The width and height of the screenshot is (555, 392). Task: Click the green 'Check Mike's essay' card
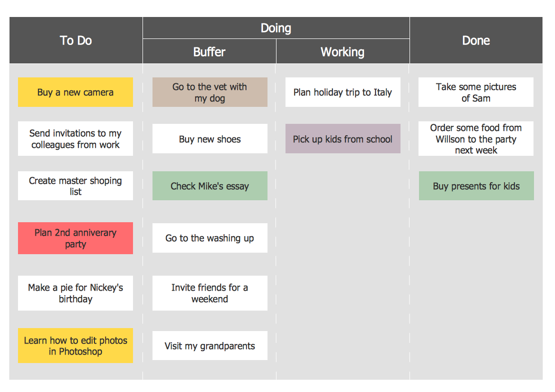(210, 186)
